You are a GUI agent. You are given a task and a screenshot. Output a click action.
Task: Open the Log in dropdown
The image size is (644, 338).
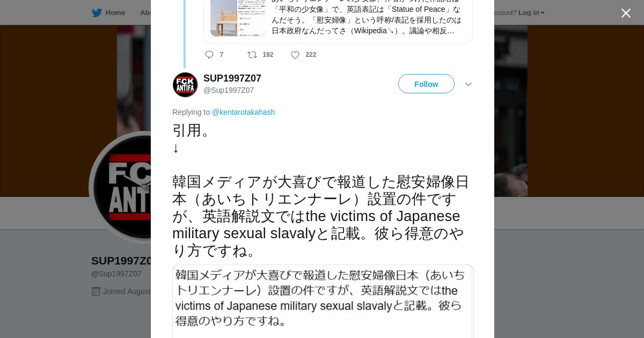[531, 13]
